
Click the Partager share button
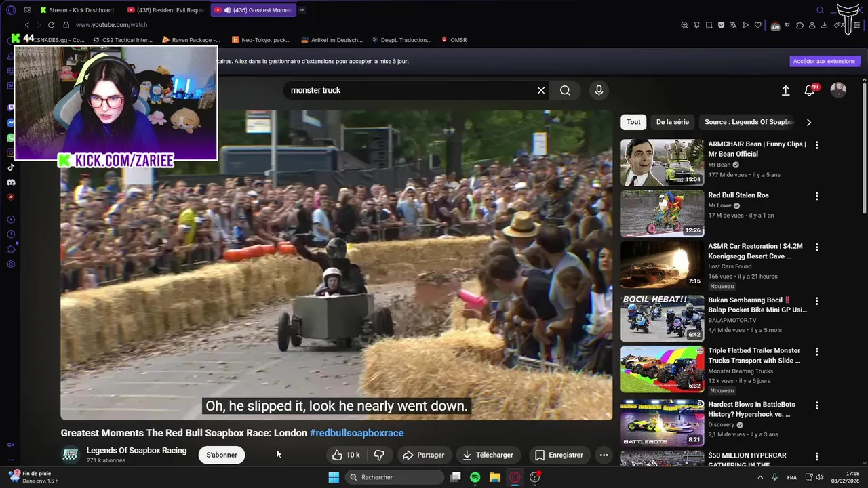click(x=423, y=455)
